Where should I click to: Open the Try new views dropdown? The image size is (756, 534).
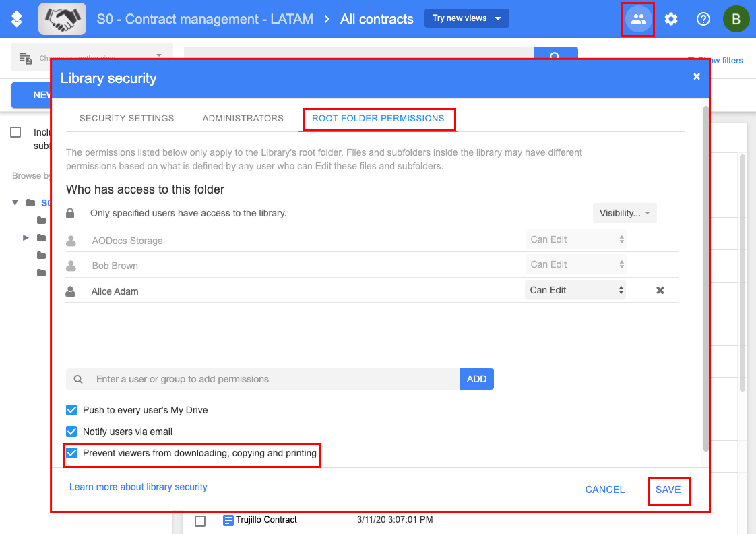[x=466, y=18]
